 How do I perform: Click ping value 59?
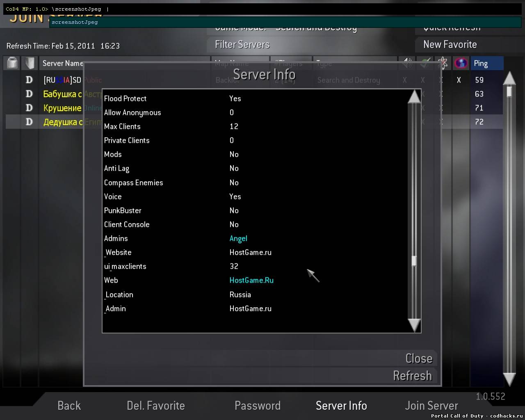click(479, 80)
